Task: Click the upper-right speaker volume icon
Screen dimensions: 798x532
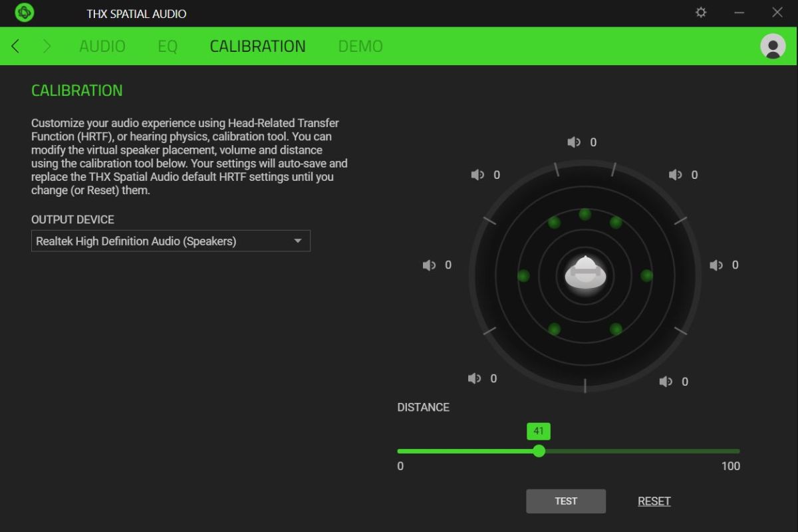Action: (x=675, y=175)
